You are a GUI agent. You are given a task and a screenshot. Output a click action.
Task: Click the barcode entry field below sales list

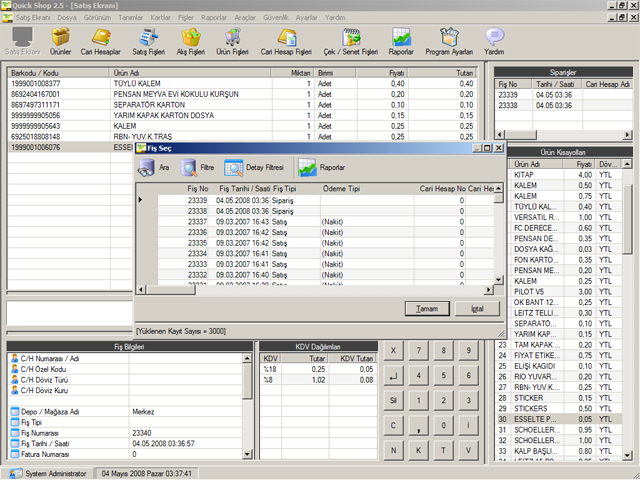tap(69, 313)
